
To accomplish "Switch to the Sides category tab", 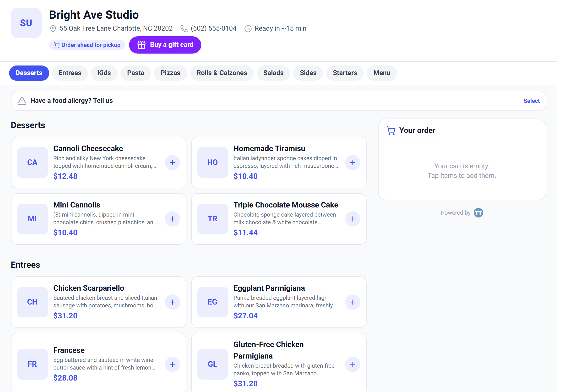I will 308,73.
